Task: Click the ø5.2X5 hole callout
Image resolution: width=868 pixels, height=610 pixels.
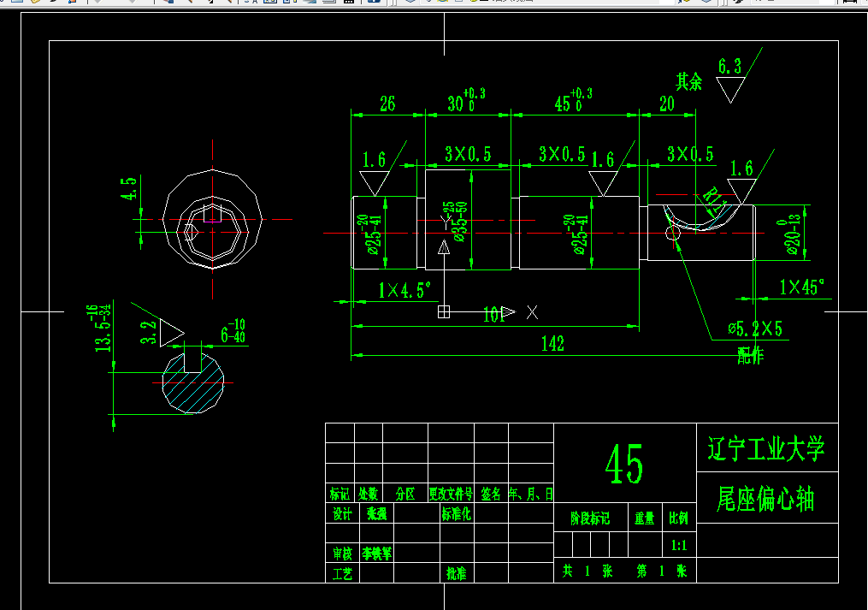Action: click(x=755, y=329)
